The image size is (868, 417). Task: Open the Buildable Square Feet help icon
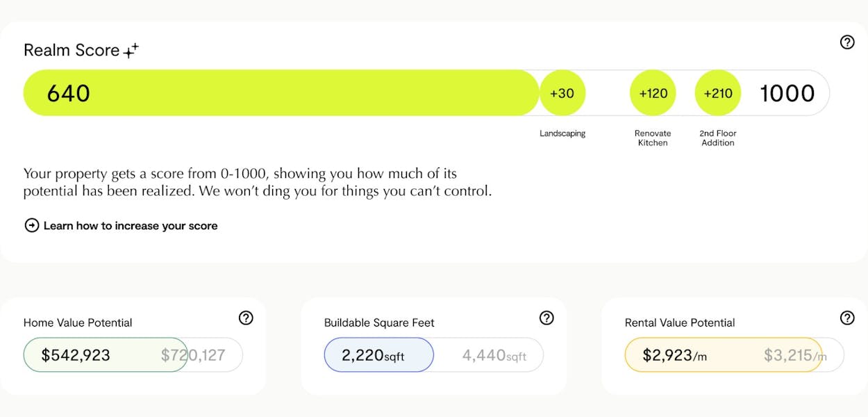546,318
